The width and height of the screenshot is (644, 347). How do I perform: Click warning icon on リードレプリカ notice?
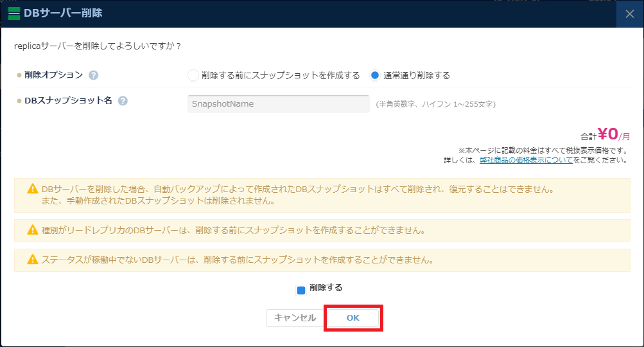tap(32, 230)
